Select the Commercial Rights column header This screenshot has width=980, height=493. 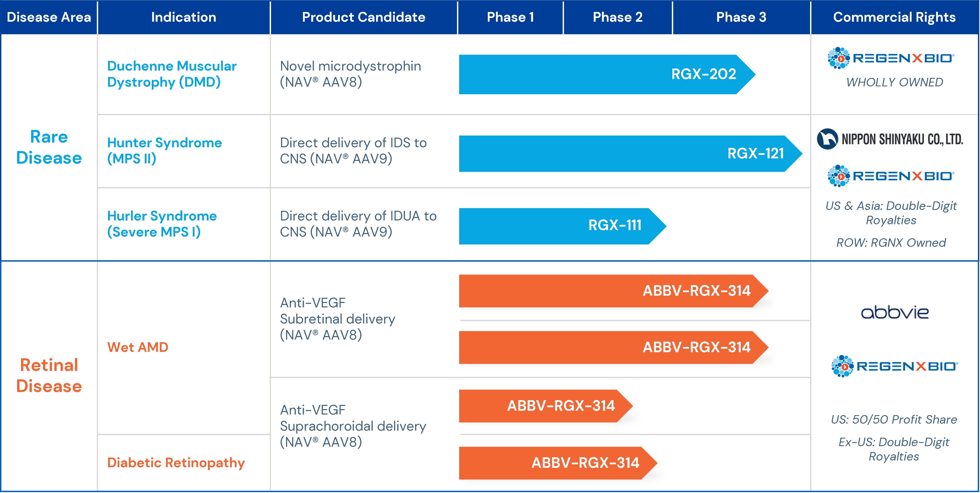894,17
